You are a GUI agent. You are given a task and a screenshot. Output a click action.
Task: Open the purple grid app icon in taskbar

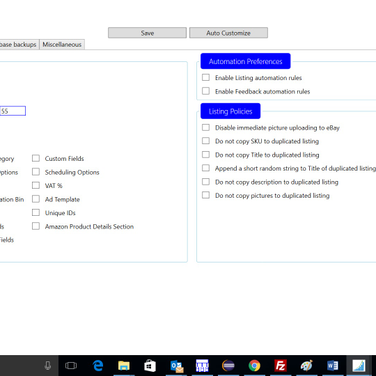pos(202,366)
